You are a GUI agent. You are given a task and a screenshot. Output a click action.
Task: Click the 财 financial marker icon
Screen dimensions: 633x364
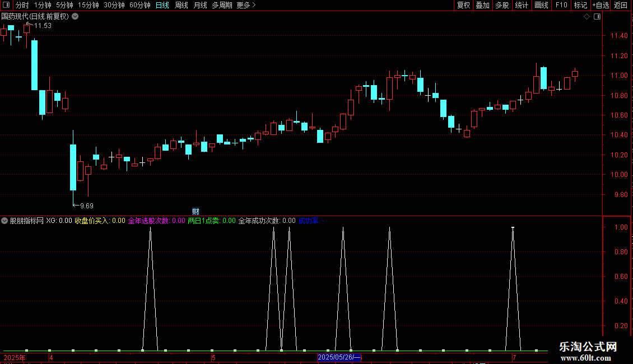coord(196,212)
